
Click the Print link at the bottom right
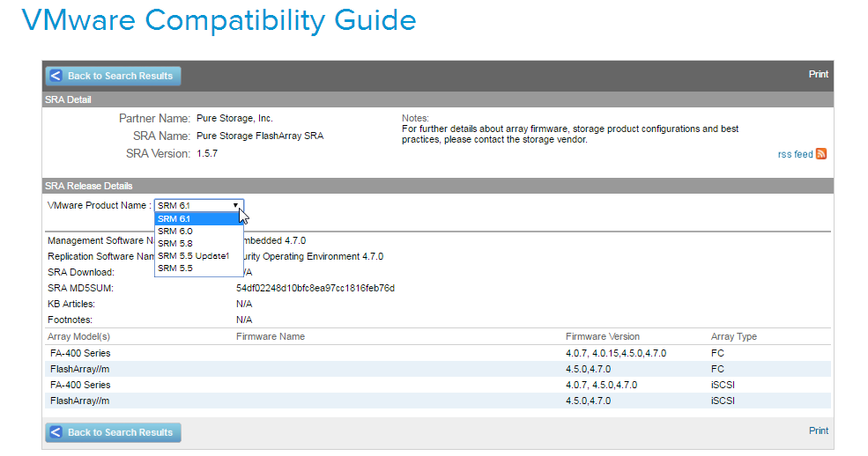coord(818,430)
